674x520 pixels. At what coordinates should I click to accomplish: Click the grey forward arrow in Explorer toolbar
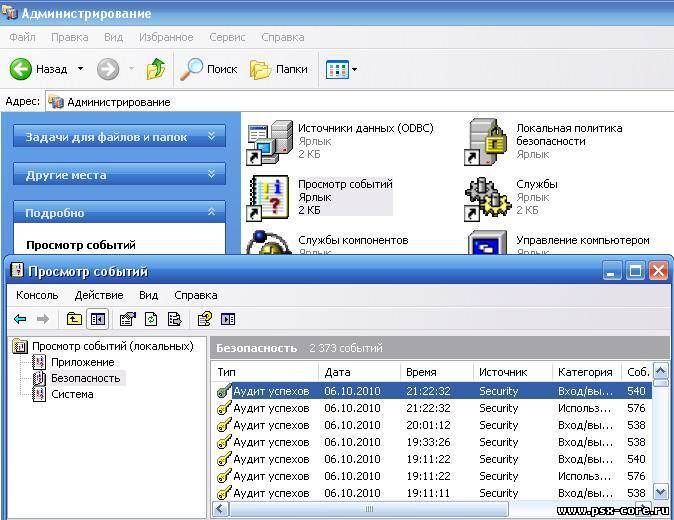coord(107,69)
